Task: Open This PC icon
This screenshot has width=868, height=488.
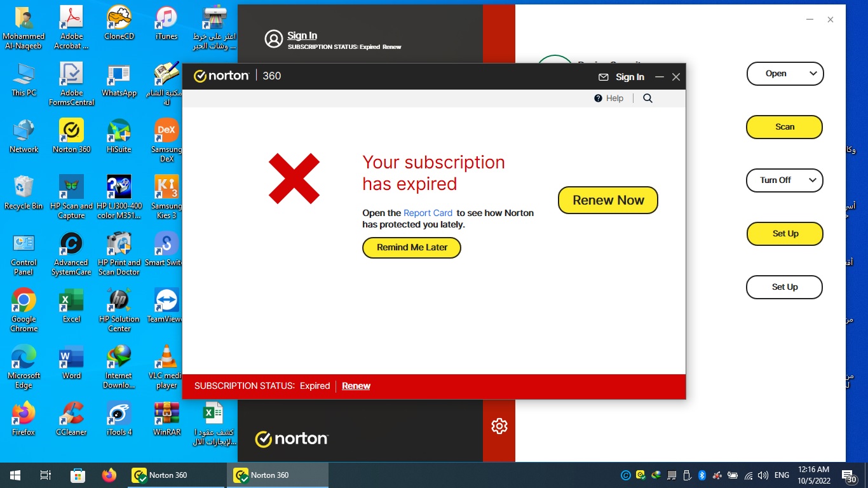Action: (24, 79)
